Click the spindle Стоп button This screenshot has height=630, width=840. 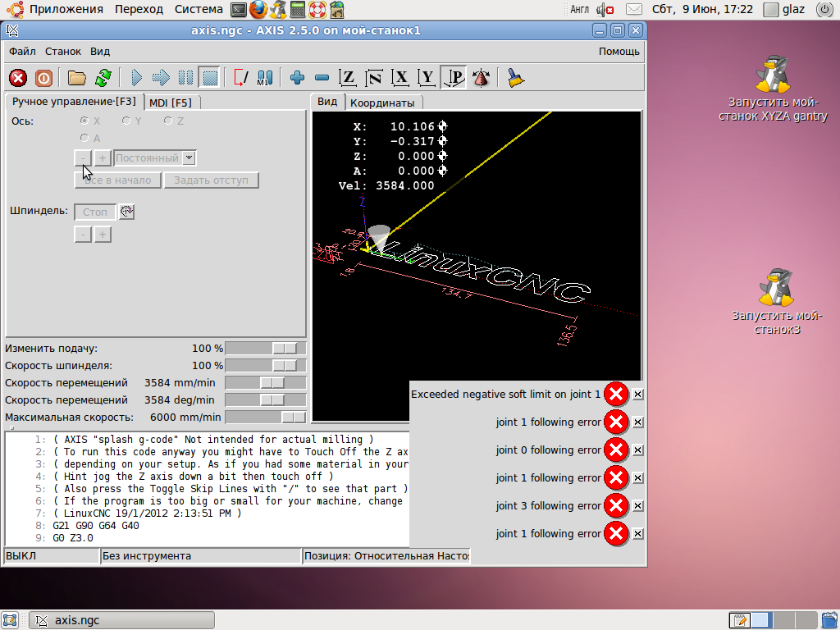pos(95,212)
